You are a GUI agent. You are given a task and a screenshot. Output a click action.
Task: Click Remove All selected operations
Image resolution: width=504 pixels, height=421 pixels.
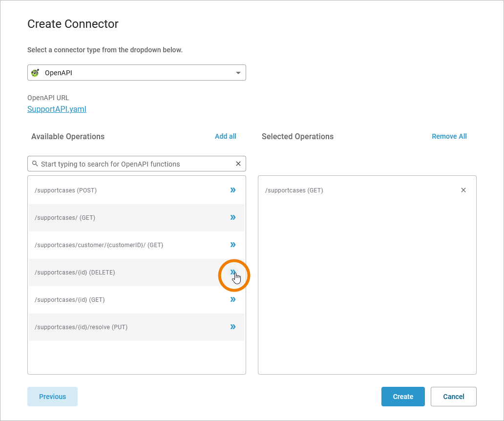[449, 136]
